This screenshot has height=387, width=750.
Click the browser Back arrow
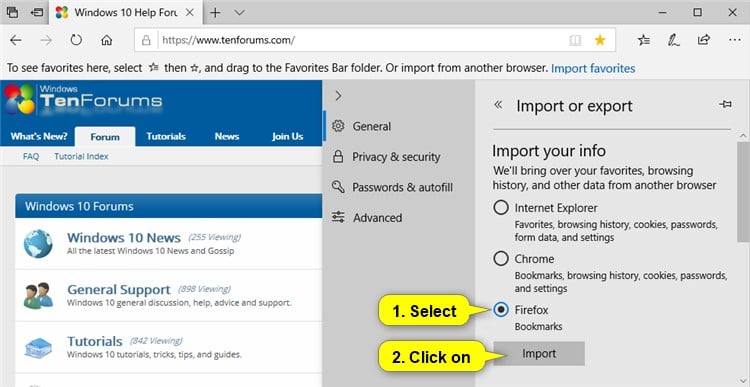click(16, 40)
